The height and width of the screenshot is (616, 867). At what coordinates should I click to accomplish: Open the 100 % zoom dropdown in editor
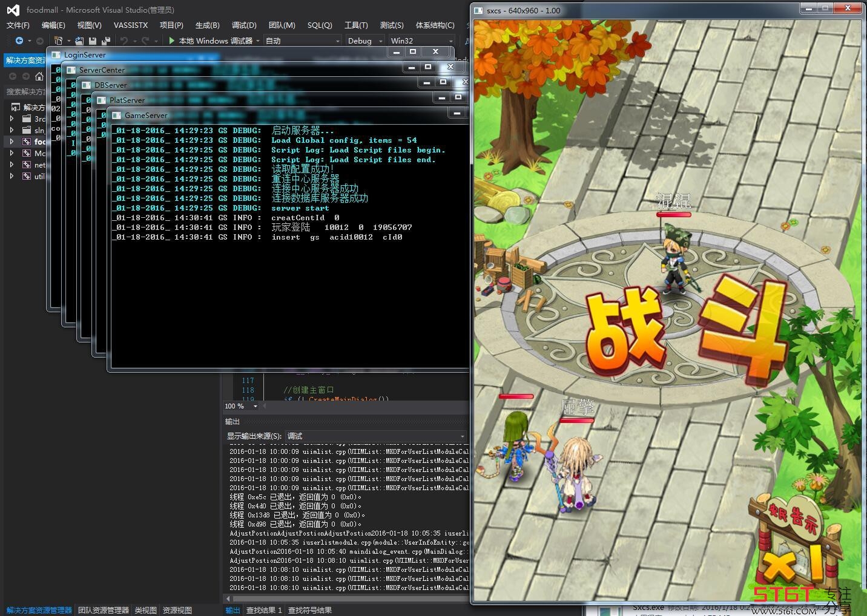(241, 406)
